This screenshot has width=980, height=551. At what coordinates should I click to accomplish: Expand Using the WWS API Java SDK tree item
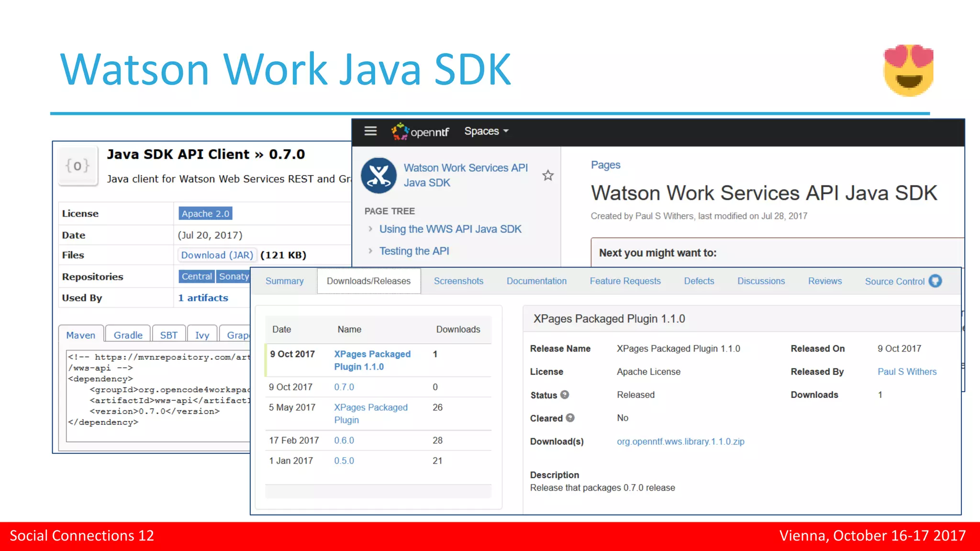pyautogui.click(x=370, y=229)
